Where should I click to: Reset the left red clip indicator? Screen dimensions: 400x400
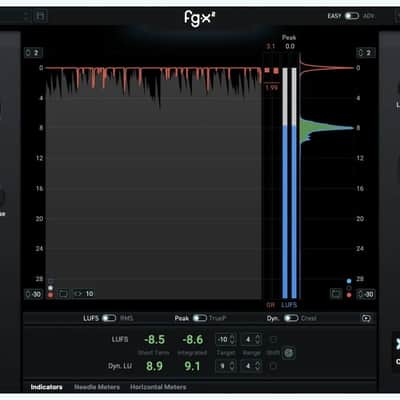tap(267, 70)
